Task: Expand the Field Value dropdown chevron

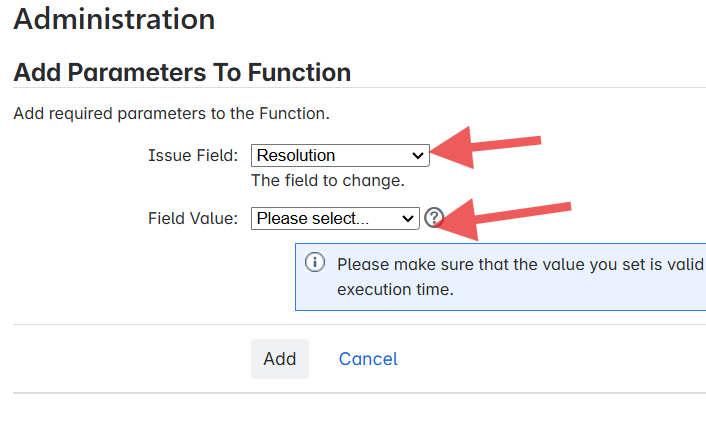Action: click(407, 218)
